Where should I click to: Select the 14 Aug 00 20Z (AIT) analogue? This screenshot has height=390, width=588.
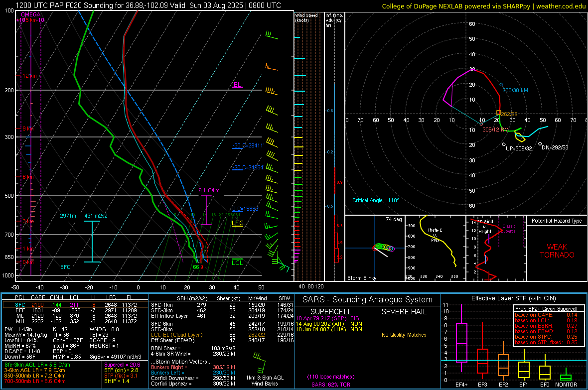click(x=329, y=324)
